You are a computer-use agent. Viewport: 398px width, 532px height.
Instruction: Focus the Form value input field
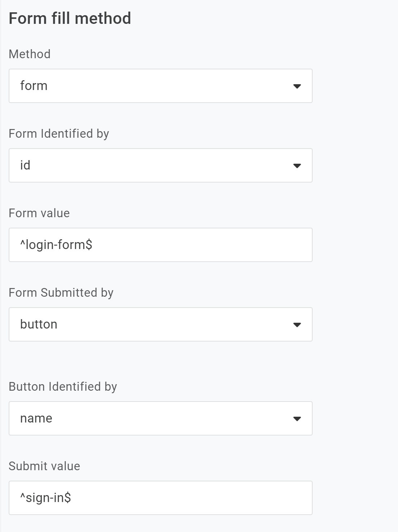click(160, 245)
